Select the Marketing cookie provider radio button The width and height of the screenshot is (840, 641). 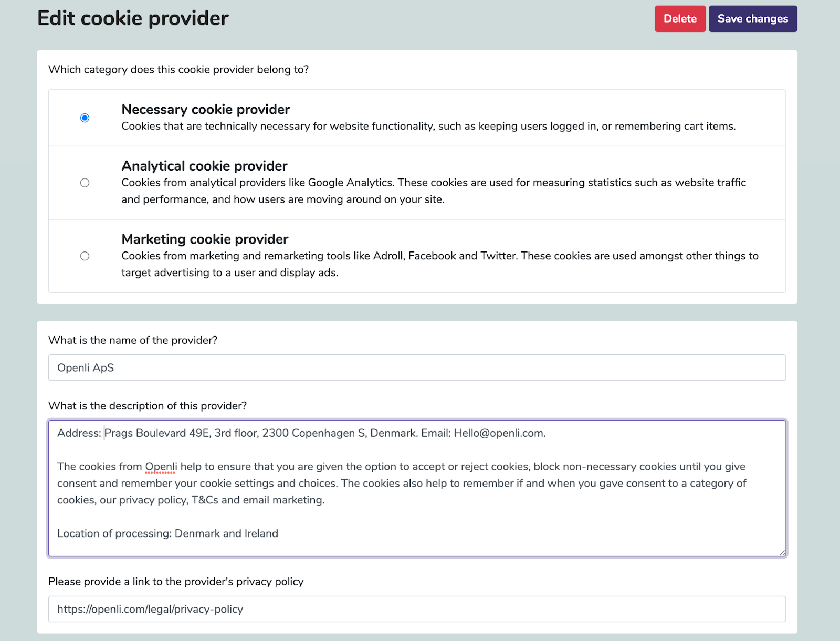coord(85,256)
